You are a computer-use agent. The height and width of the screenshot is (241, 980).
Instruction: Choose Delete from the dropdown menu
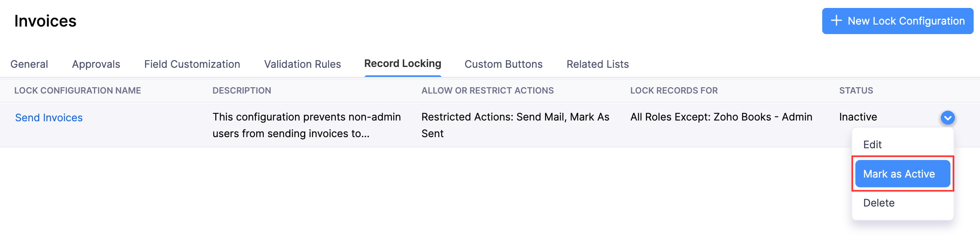coord(879,203)
